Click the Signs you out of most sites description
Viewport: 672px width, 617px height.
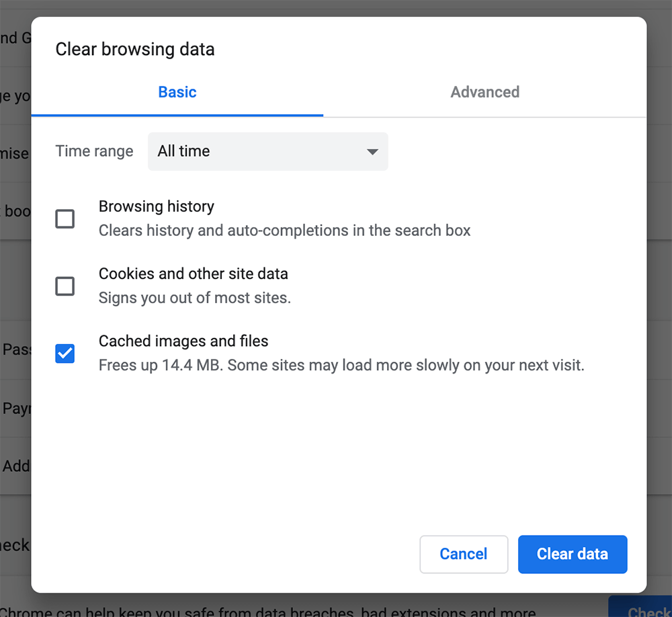(x=195, y=298)
